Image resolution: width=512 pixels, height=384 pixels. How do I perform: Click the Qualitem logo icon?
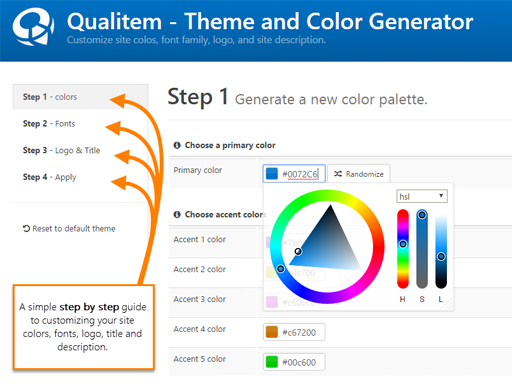point(33,26)
